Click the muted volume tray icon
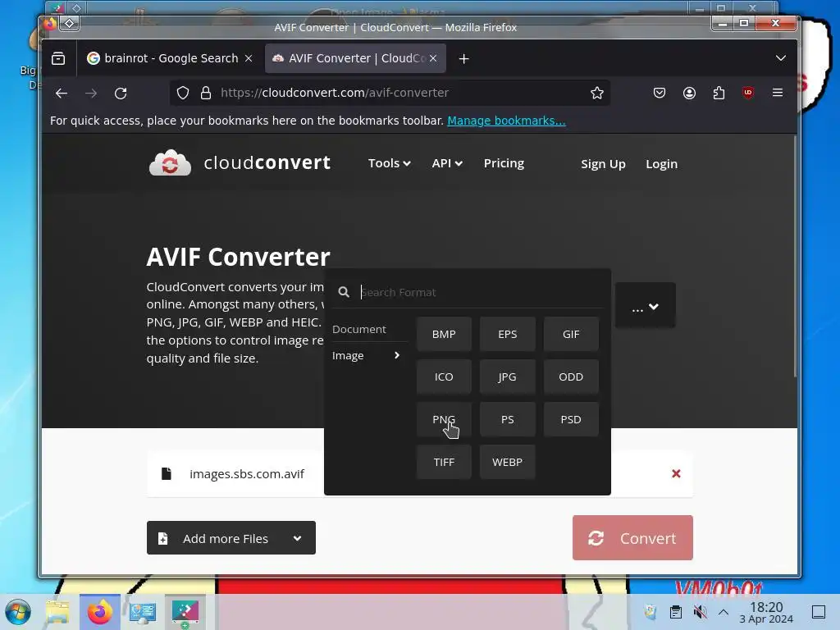Image resolution: width=840 pixels, height=630 pixels. (x=700, y=612)
